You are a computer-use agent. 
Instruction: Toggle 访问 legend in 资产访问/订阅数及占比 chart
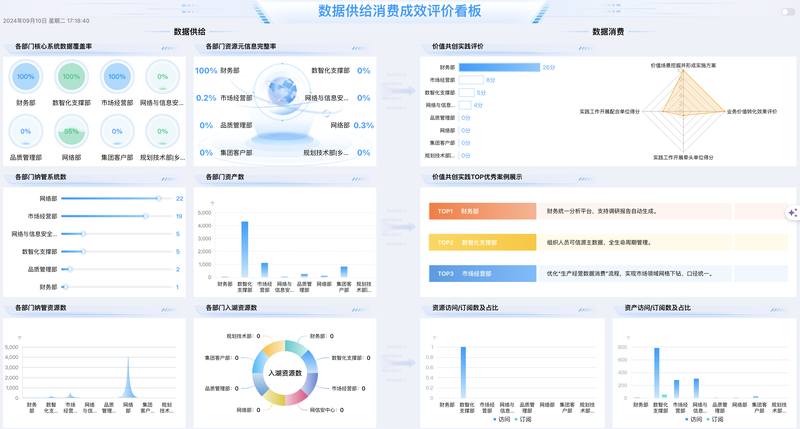694,419
